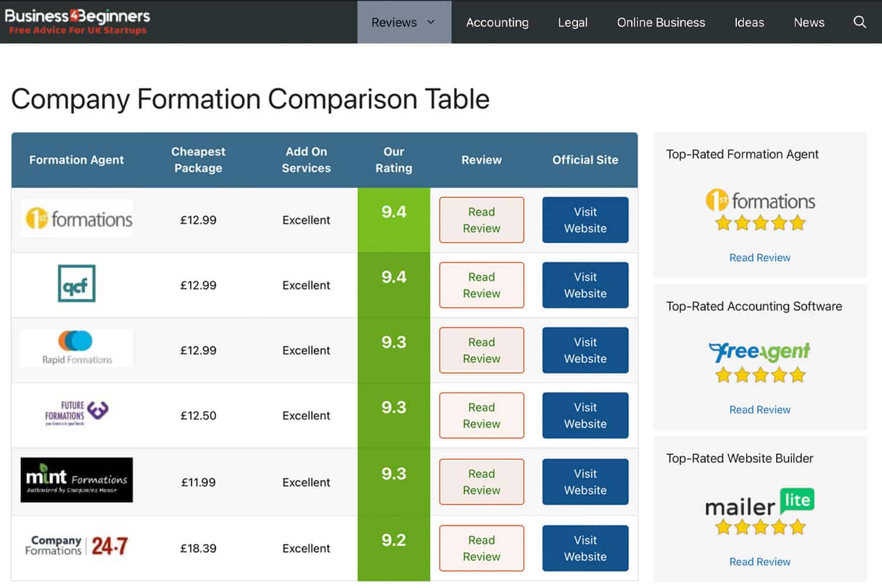Click the Company Formation Comparison Table heading
The width and height of the screenshot is (882, 588).
pos(250,99)
